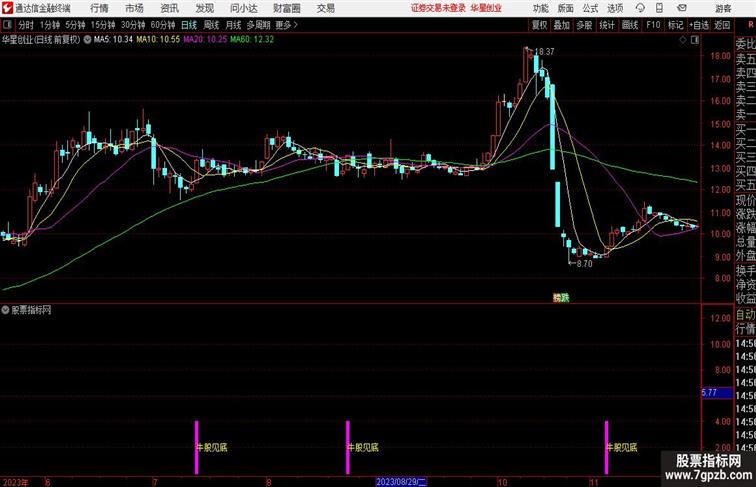Click the 画线 draw line button
Viewport: 756px width, 487px height.
pyautogui.click(x=630, y=25)
